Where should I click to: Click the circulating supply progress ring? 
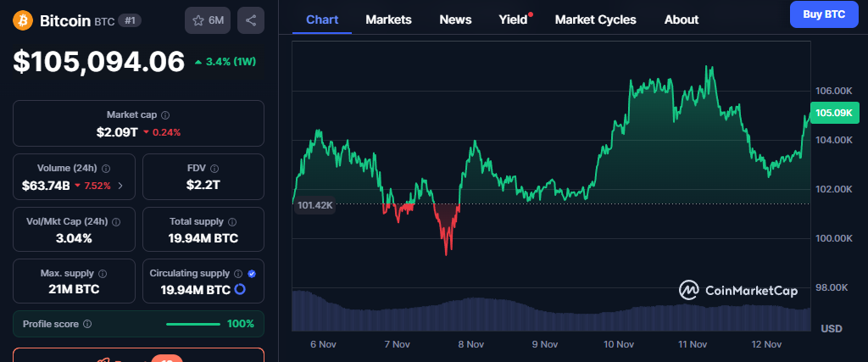[x=240, y=290]
